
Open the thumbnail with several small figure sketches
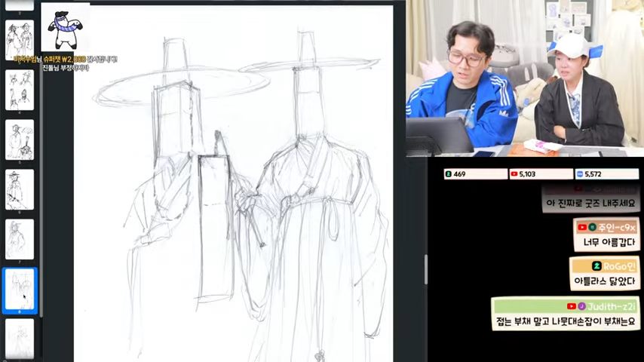20,90
